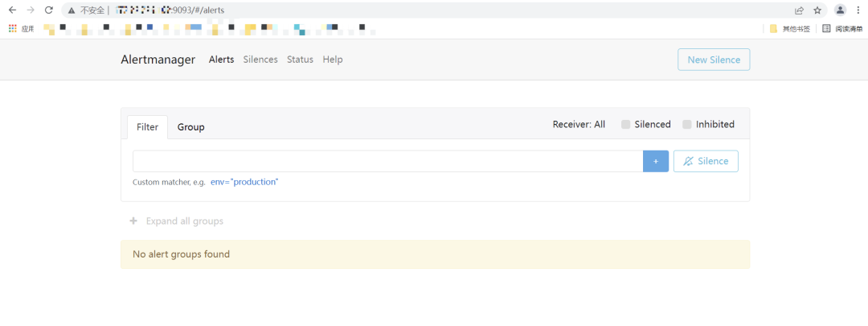Open the Receiver: All selector

(x=579, y=124)
